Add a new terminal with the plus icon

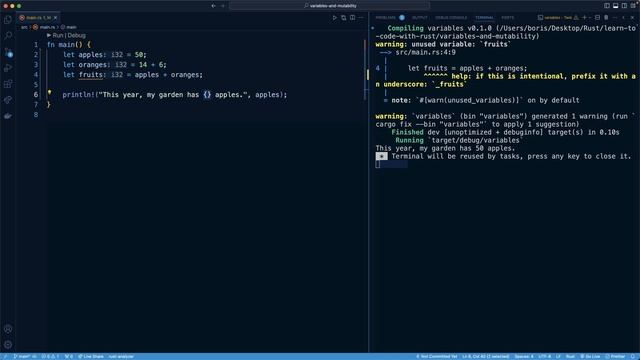click(x=584, y=18)
